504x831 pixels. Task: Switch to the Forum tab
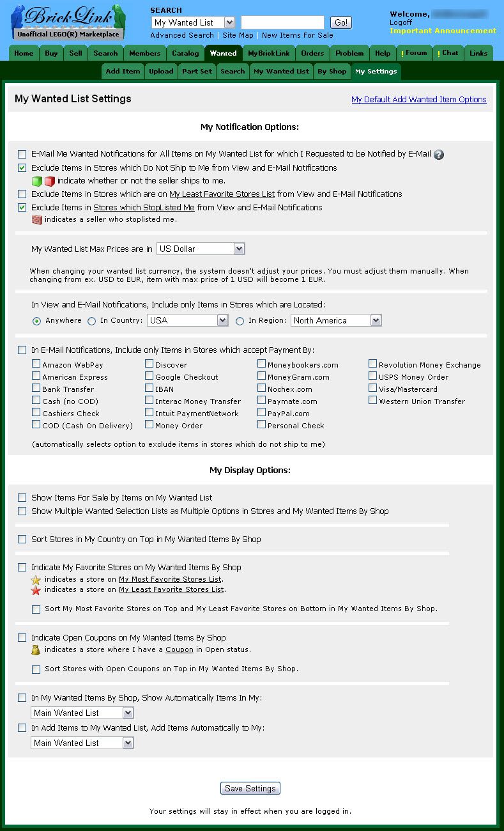[x=415, y=53]
